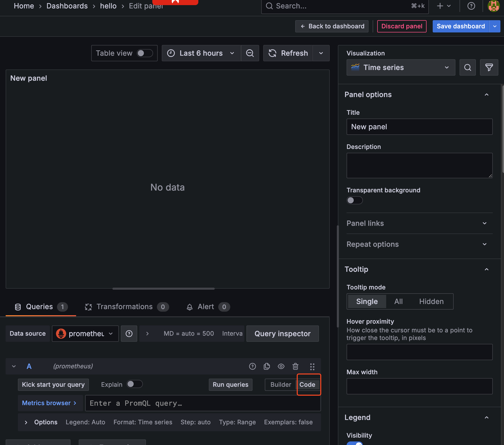Viewport: 504px width, 445px height.
Task: Click the Discard panel button
Action: 402,26
